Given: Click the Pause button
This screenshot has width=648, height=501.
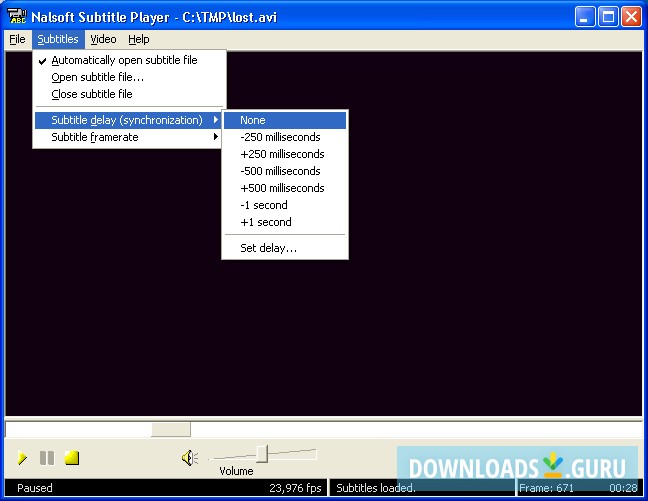Looking at the screenshot, I should [47, 458].
